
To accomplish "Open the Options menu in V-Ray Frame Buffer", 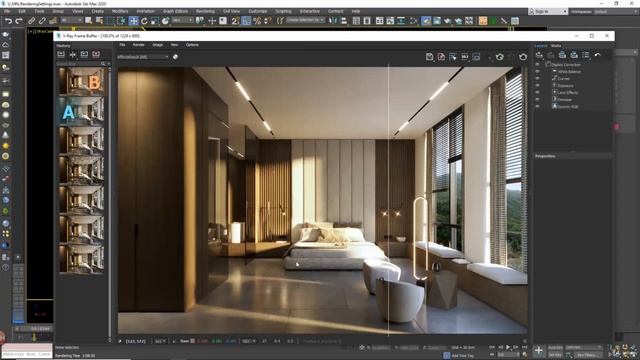I will point(192,45).
